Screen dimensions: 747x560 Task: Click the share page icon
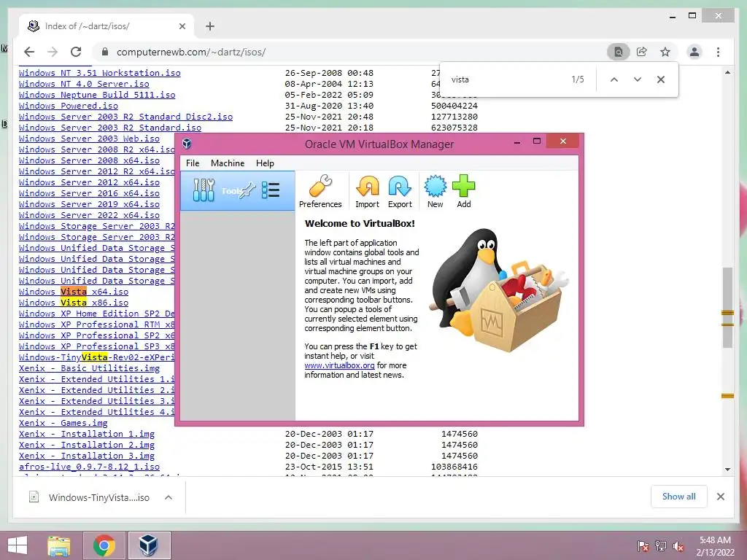tap(642, 52)
